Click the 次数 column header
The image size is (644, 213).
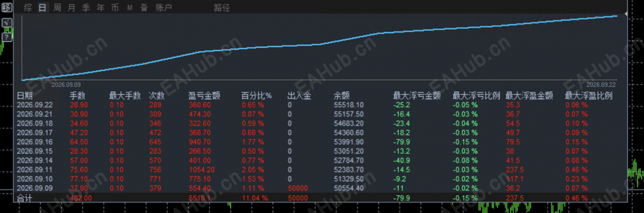click(156, 96)
